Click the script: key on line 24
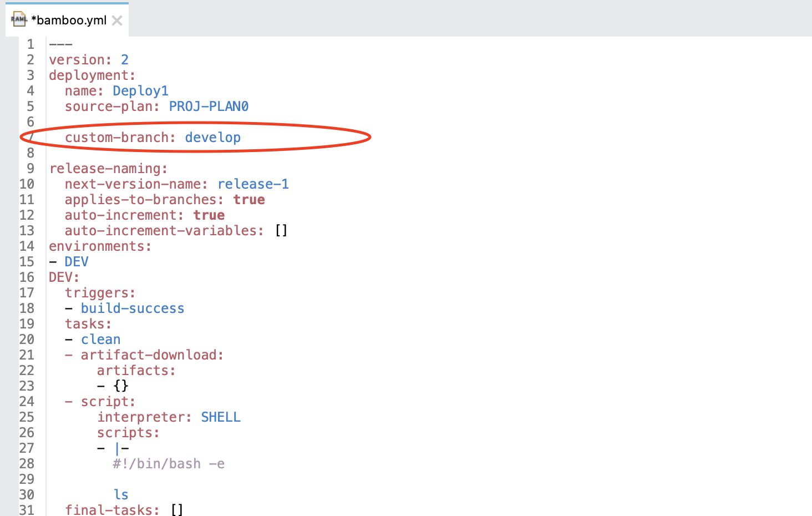The height and width of the screenshot is (516, 812). tap(108, 402)
